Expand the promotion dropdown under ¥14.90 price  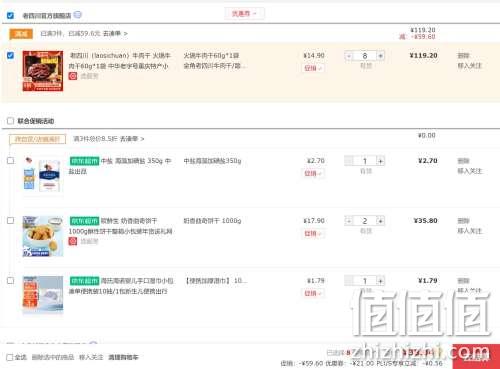click(x=313, y=68)
